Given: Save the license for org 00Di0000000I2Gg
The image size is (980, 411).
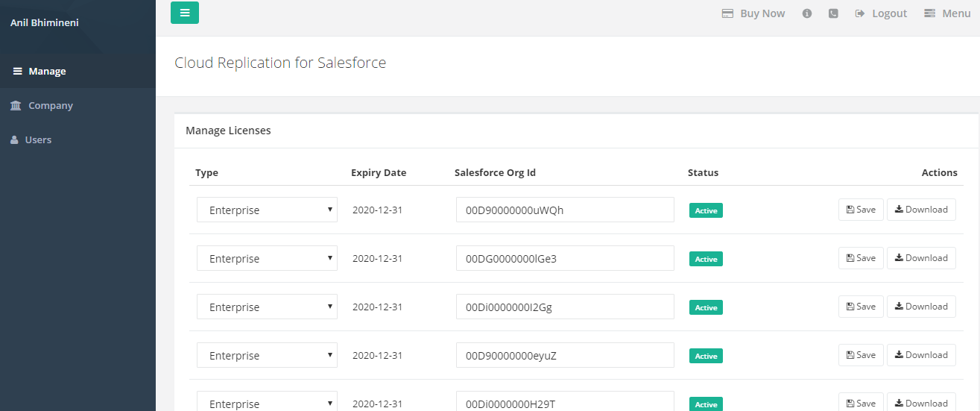Looking at the screenshot, I should pos(861,307).
